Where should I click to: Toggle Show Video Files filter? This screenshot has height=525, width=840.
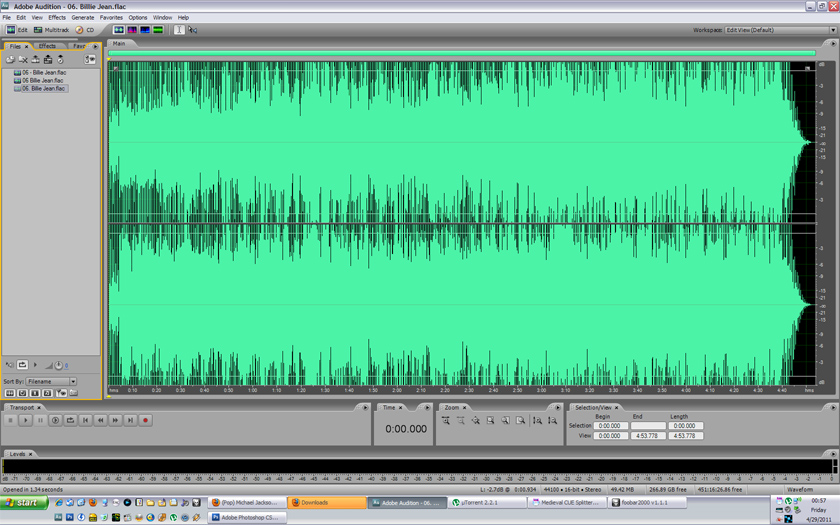coord(35,393)
